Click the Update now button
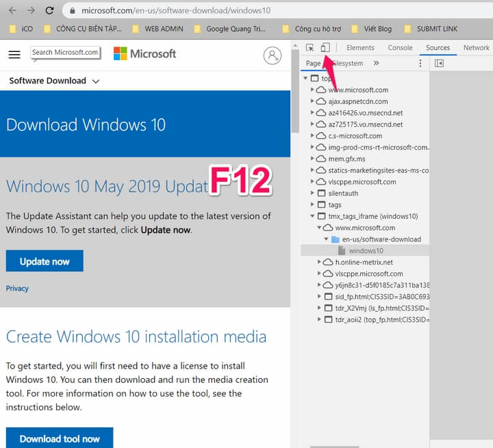This screenshot has height=448, width=493. (45, 261)
